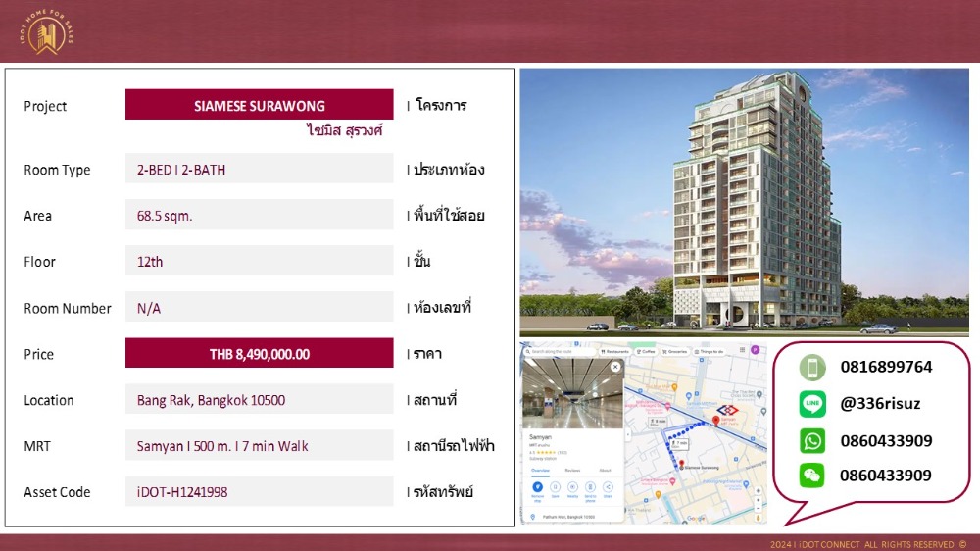Click the WeChat icon beside 0860433909
980x551 pixels.
811,476
